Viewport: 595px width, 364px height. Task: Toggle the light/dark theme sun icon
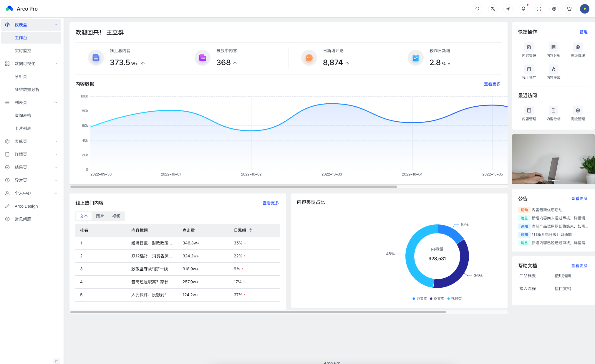pyautogui.click(x=508, y=9)
